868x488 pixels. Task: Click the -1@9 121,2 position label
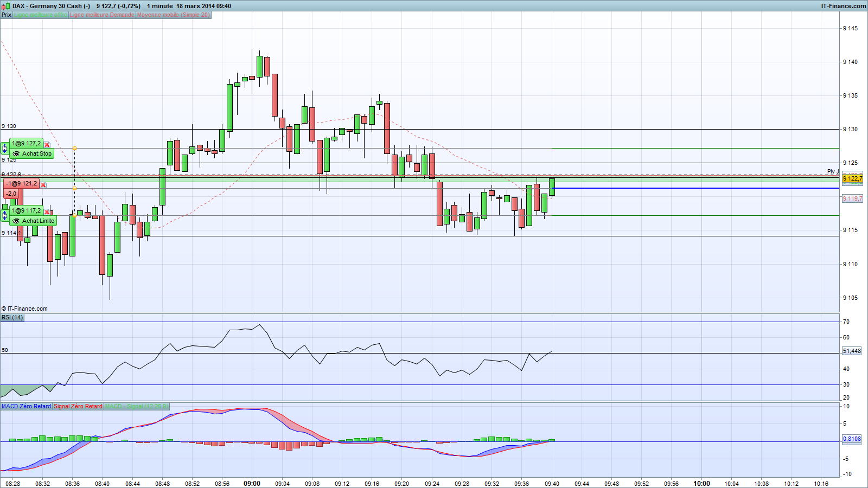pos(22,184)
